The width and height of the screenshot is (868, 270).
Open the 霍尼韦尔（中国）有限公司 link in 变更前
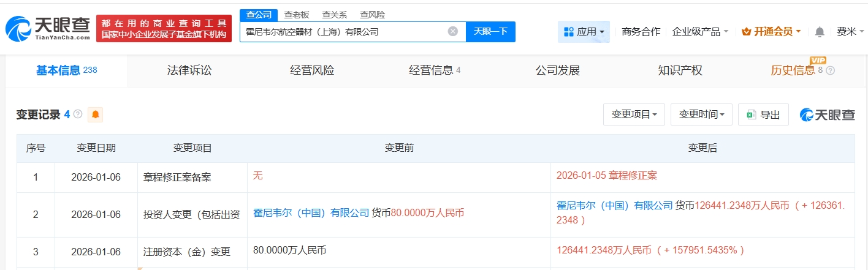[311, 213]
